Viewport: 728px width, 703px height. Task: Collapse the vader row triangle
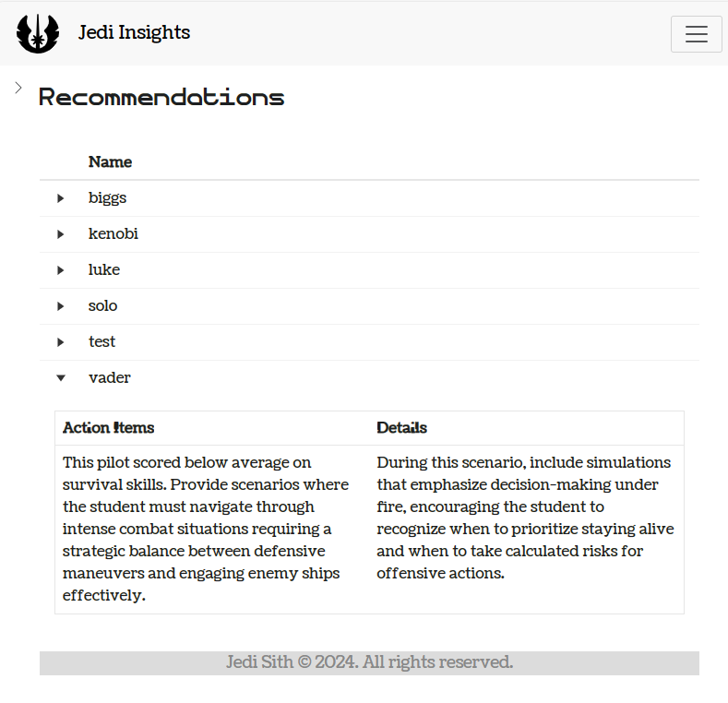click(x=61, y=377)
